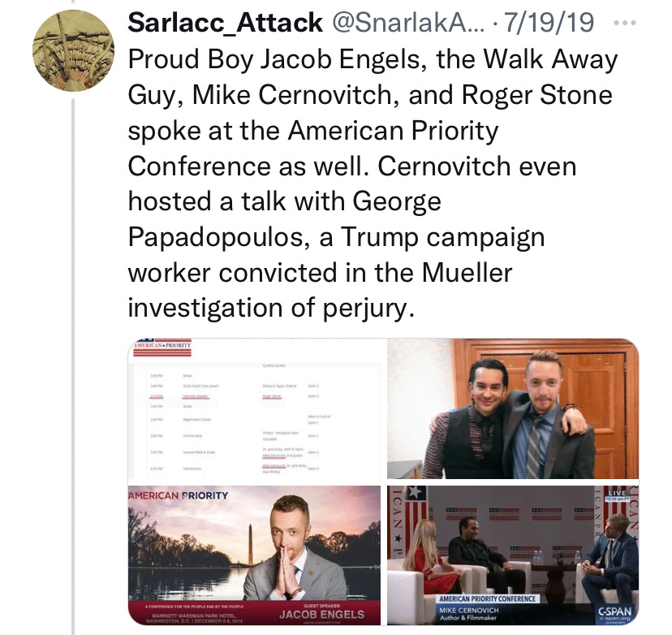
Task: Open the Sarlacc_Attack profile avatar
Action: (x=72, y=51)
